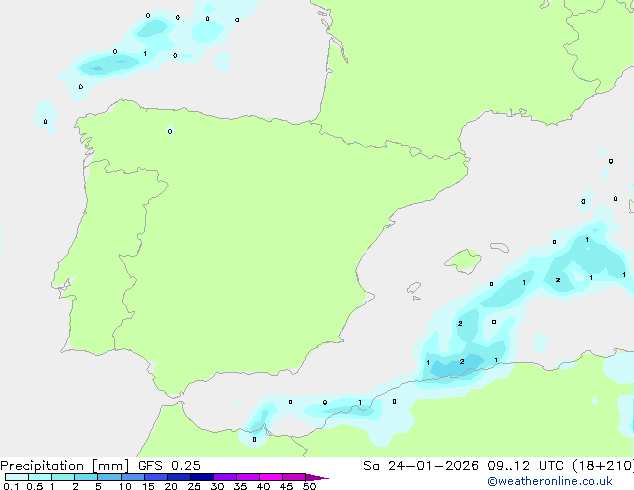Click the legend label "50"
Screen dimensions: 634x490
(309, 486)
